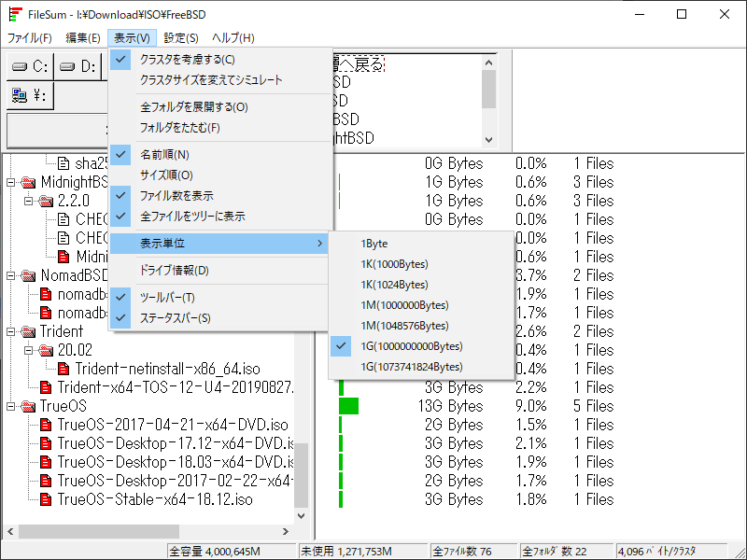Click the 20.02 folder icon
Viewport: 747px width, 560px height.
click(46, 351)
